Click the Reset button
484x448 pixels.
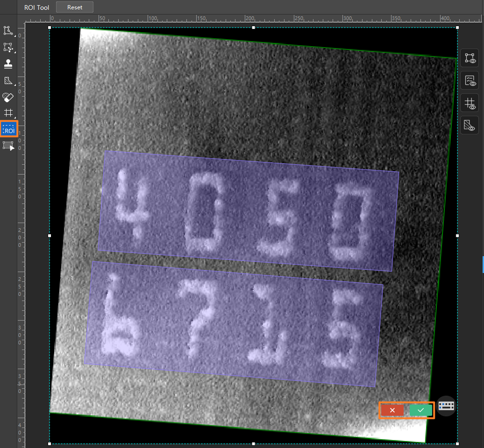coord(75,7)
